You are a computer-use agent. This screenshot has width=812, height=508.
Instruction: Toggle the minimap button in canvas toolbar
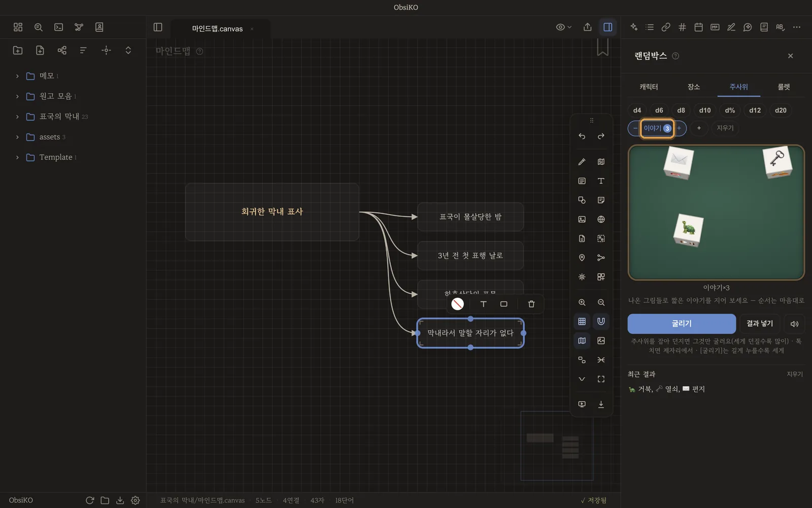pos(582,340)
